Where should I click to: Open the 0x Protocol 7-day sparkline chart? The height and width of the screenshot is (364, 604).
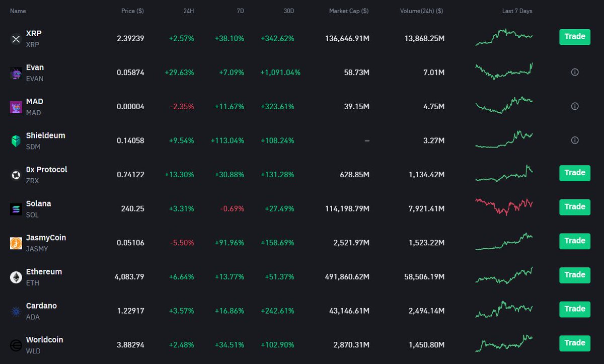tap(504, 173)
